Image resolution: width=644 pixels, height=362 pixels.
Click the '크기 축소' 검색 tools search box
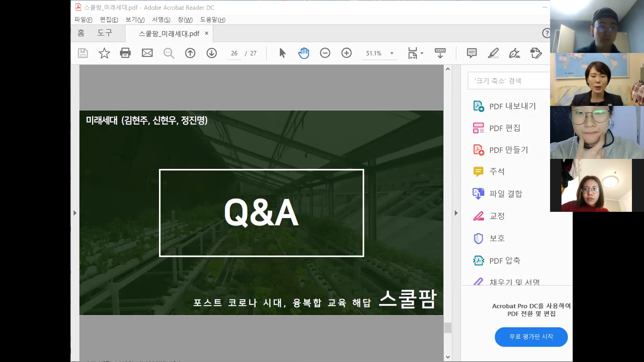coord(509,81)
